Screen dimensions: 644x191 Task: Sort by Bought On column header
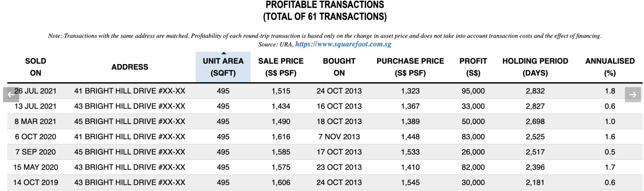[x=339, y=67]
